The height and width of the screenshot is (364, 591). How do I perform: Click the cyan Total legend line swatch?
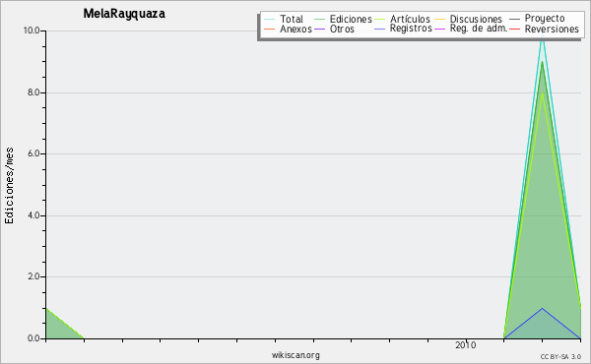coord(270,19)
